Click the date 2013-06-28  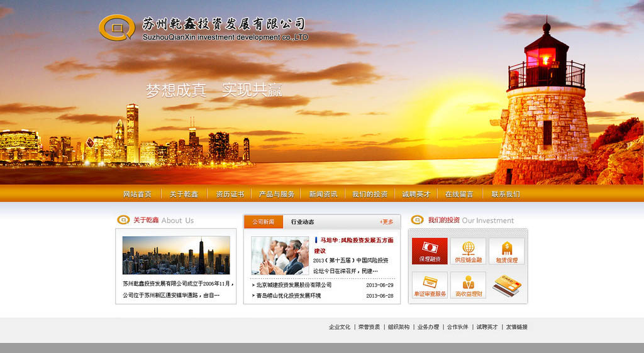point(379,296)
